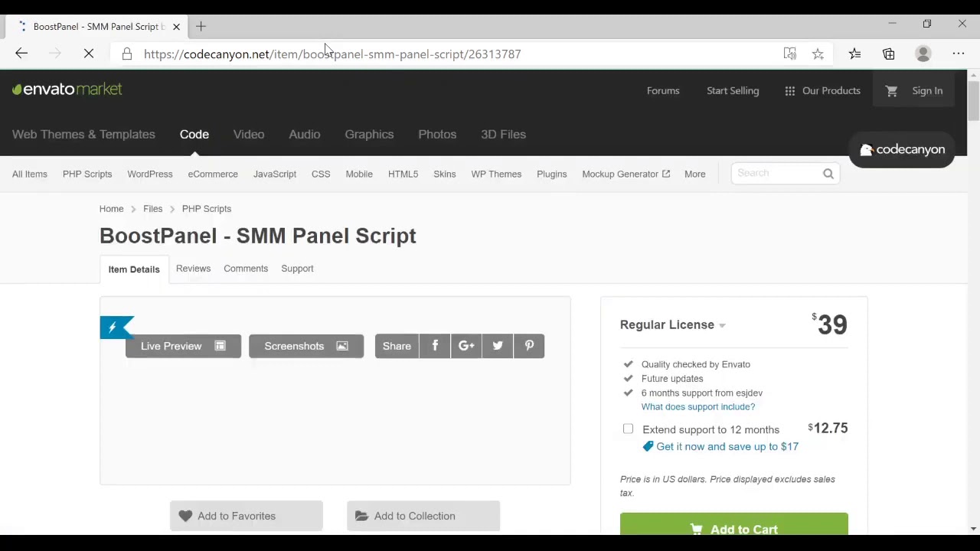Share the item on Pinterest
The image size is (980, 551).
529,346
